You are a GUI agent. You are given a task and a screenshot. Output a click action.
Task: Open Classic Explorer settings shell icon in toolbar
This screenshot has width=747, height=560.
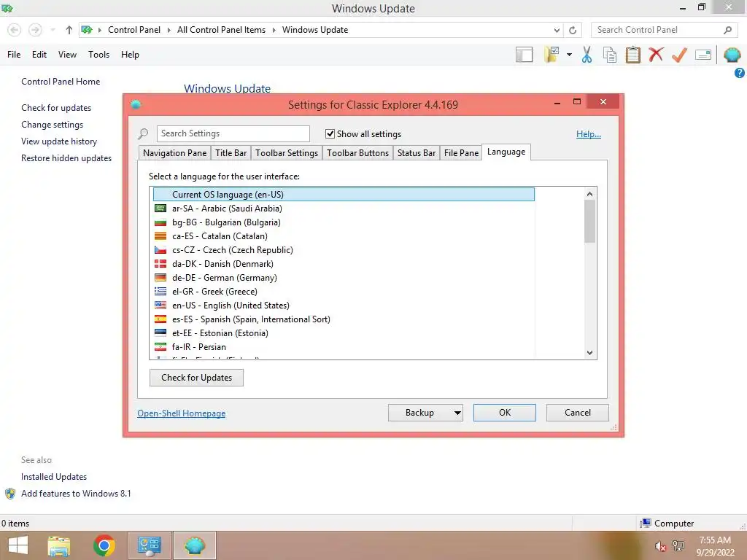732,55
